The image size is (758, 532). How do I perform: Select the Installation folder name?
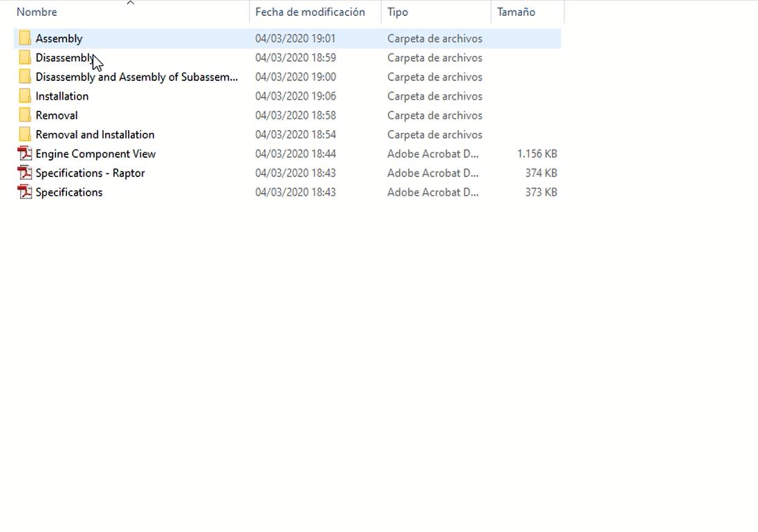(x=62, y=95)
